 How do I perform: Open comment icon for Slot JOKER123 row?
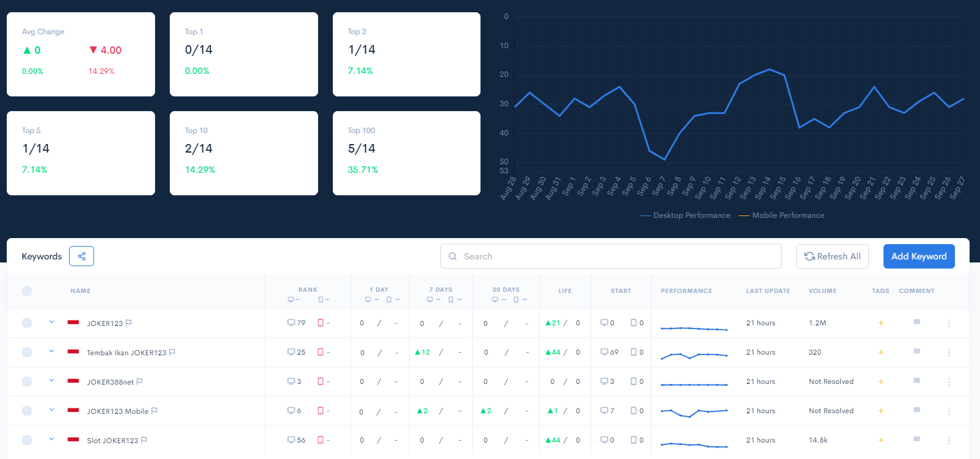[x=916, y=439]
